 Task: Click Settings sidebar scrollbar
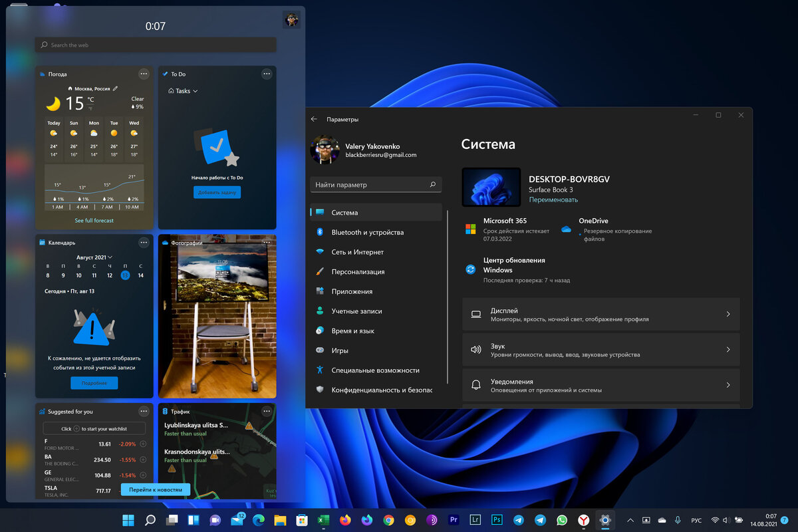point(448,297)
